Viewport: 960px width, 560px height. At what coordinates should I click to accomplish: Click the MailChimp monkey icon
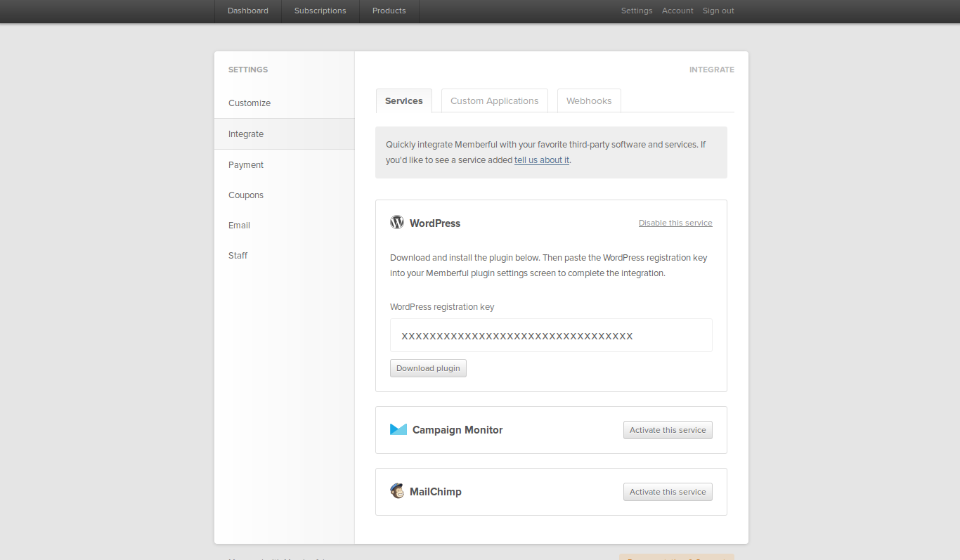pos(397,490)
